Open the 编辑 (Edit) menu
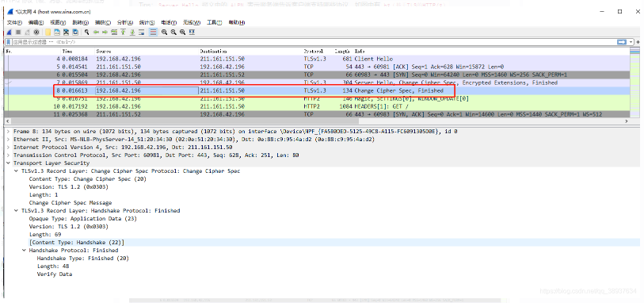 [36, 23]
